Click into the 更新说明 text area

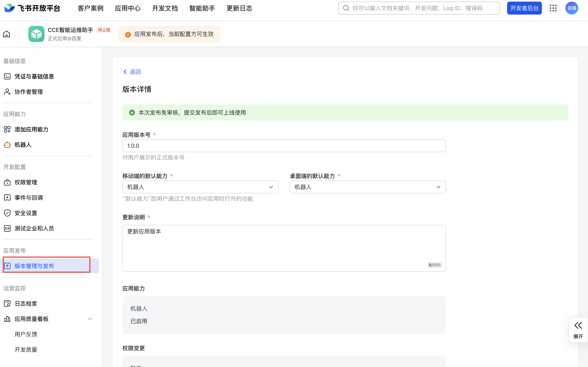[x=284, y=248]
